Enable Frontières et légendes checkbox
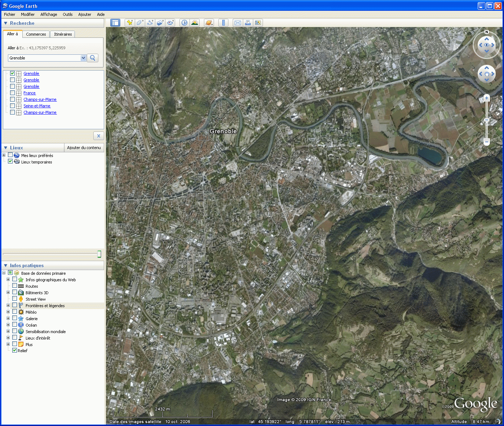Image resolution: width=504 pixels, height=426 pixels. [x=15, y=305]
